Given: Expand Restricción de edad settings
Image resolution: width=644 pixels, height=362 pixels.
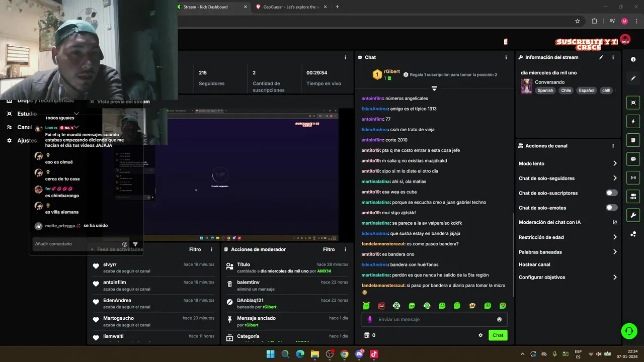Looking at the screenshot, I should click(x=615, y=237).
